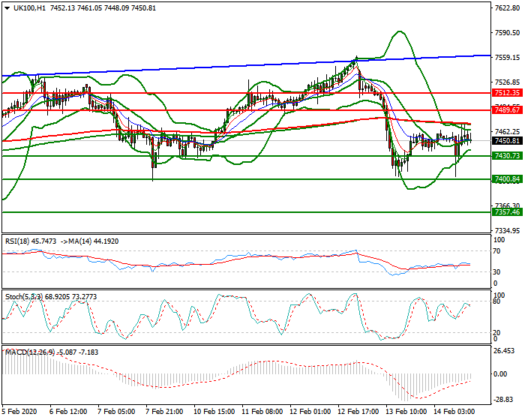Screen dimensions: 525x420
Task: Click the 12 Feb 17:00 time axis label
Action: [x=358, y=411]
